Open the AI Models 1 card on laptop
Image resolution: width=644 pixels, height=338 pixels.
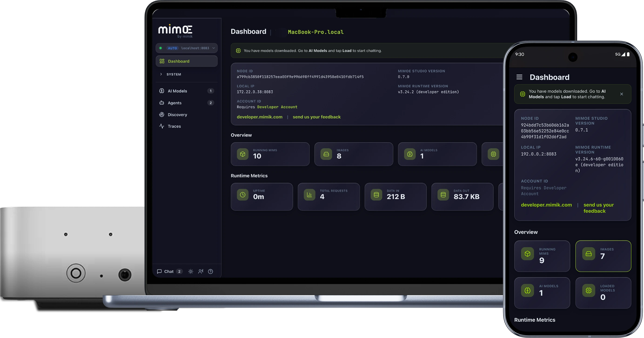437,154
